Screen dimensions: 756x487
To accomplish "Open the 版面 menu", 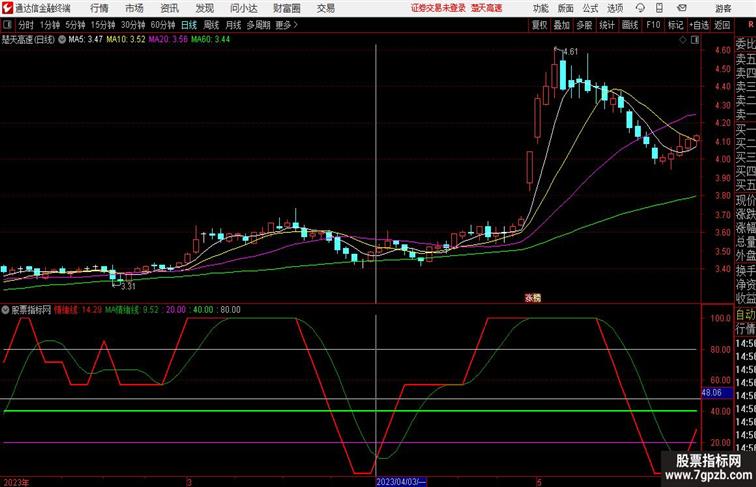I will [566, 8].
